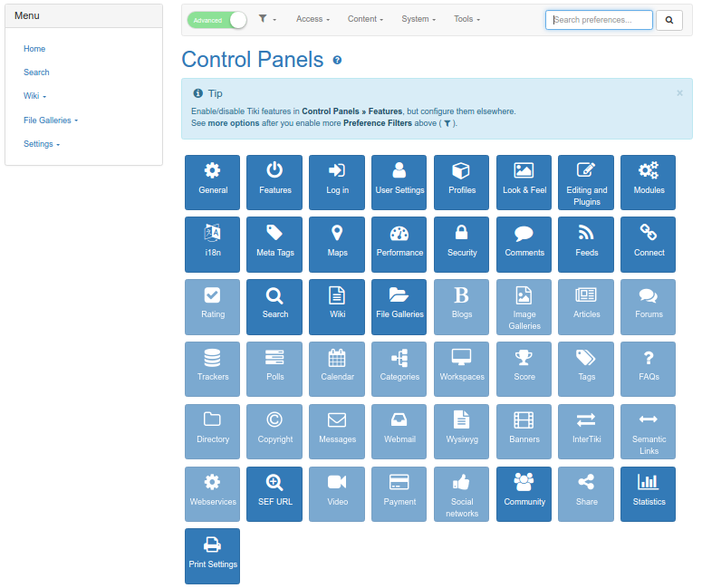
Task: Open the Statistics control panel
Action: pos(649,494)
